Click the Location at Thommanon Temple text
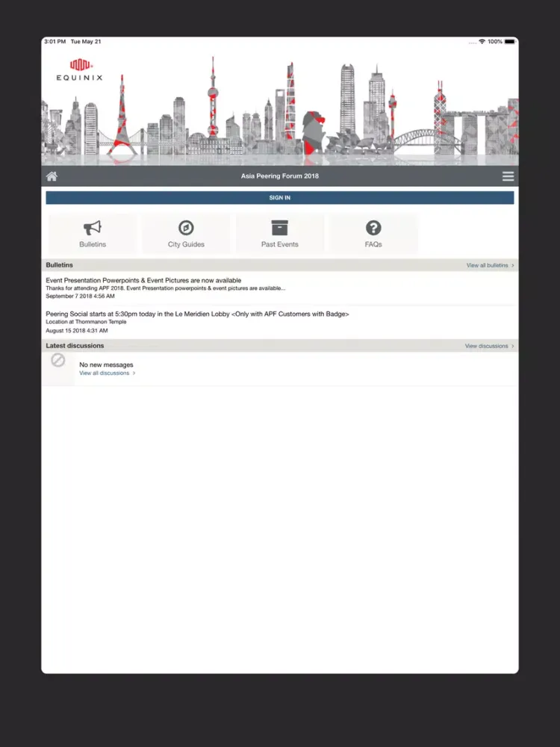Viewport: 560px width, 747px height. click(86, 322)
